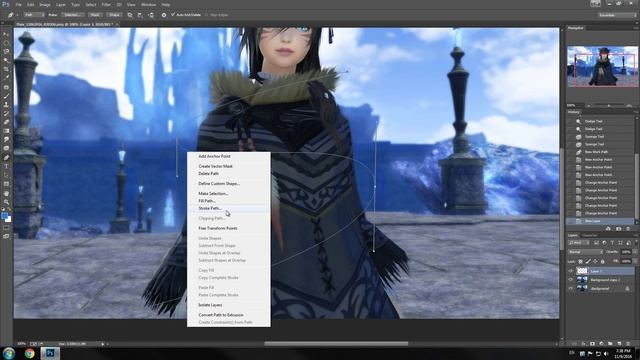Delete current state in History panel
This screenshot has height=360, width=640.
[x=628, y=229]
